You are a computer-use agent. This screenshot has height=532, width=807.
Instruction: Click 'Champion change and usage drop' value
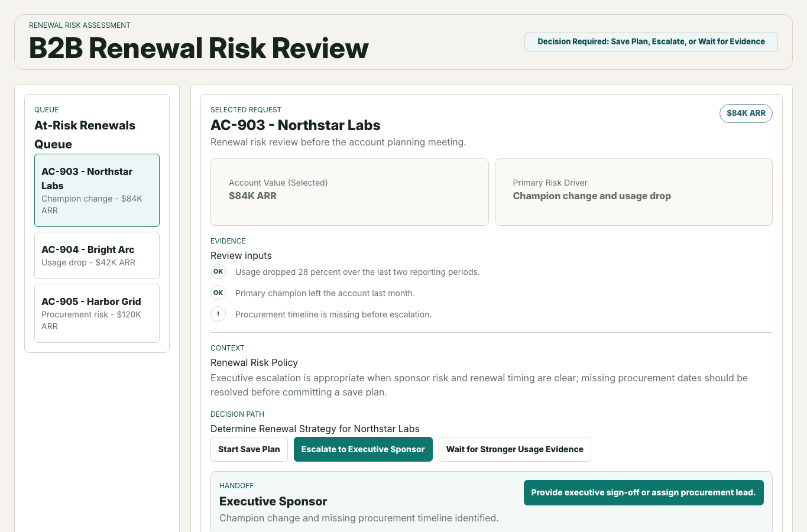click(592, 196)
